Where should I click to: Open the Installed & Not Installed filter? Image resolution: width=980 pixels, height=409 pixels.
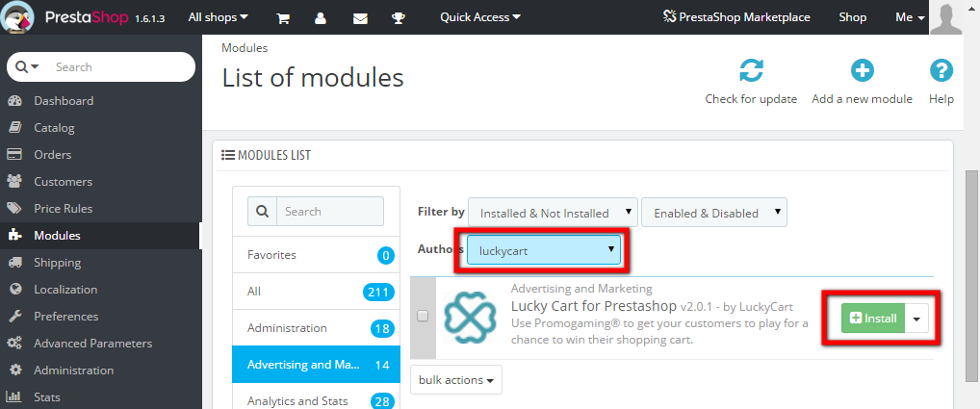553,213
